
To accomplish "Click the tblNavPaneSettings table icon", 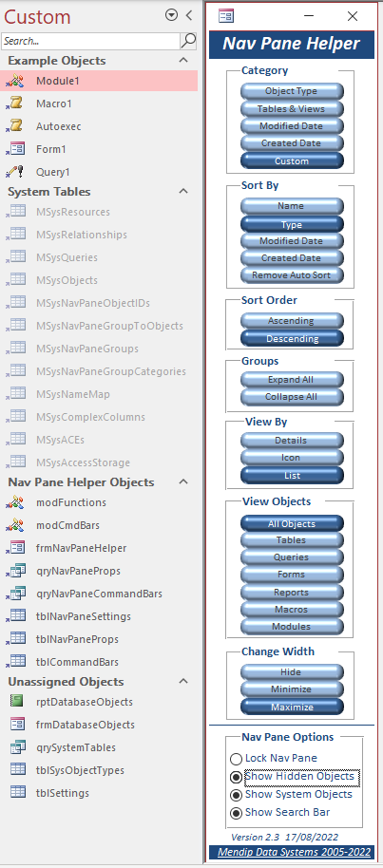I will [x=15, y=616].
